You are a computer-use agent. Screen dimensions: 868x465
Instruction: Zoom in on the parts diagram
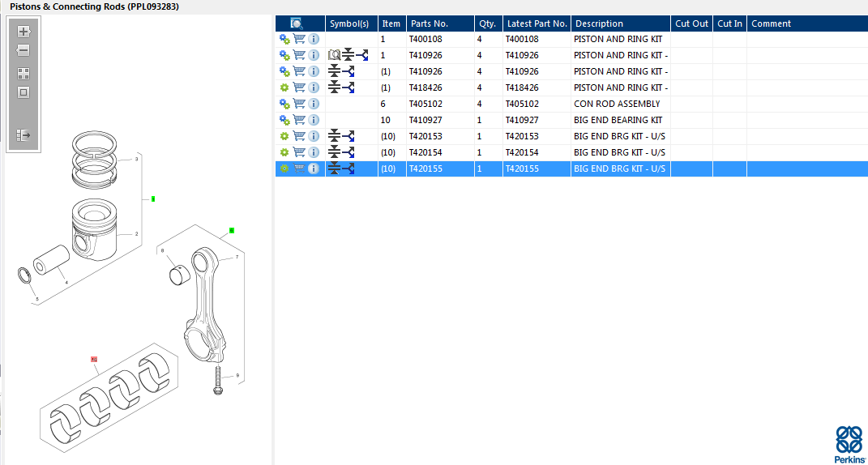[24, 32]
